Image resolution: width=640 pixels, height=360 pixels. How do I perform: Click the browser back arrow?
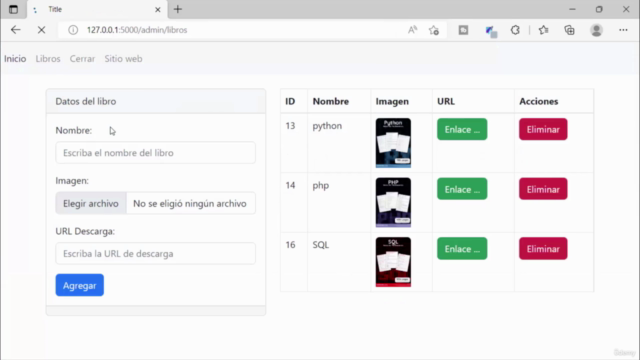pyautogui.click(x=16, y=30)
